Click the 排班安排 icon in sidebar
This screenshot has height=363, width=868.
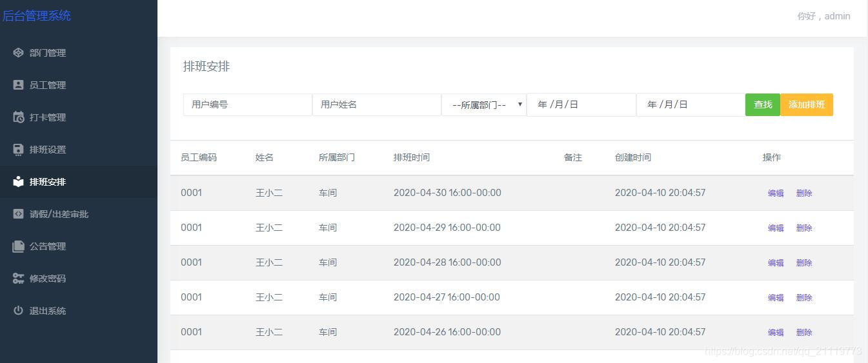pos(18,182)
